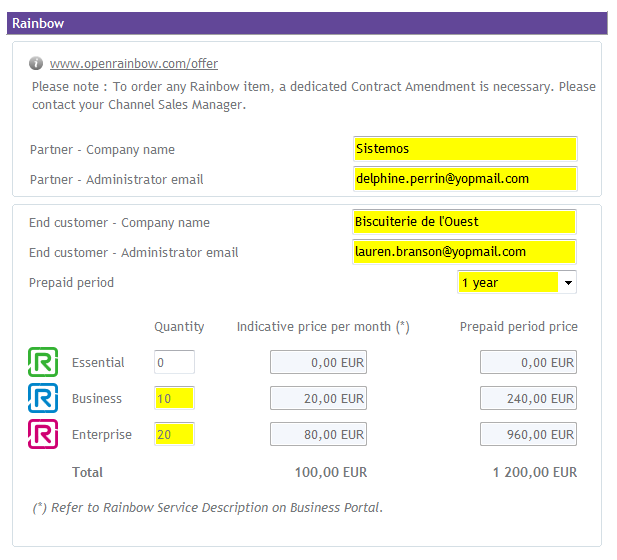Set the Enterprise quantity field showing 20
The width and height of the screenshot is (617, 560).
pos(174,434)
